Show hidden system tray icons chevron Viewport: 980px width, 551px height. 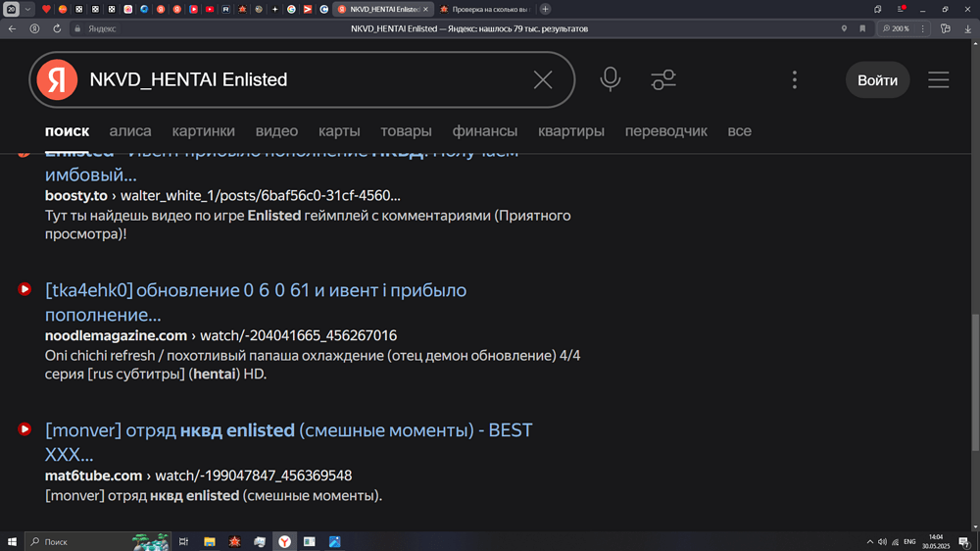click(x=869, y=541)
